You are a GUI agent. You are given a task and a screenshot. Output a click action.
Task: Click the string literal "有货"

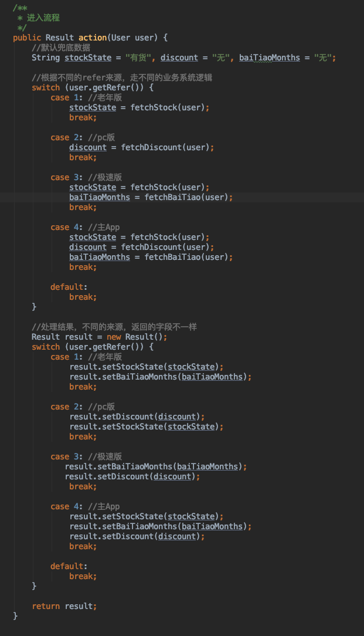point(139,57)
